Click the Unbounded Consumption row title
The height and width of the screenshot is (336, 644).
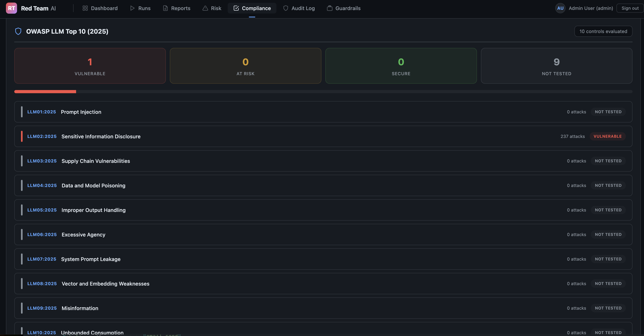92,332
